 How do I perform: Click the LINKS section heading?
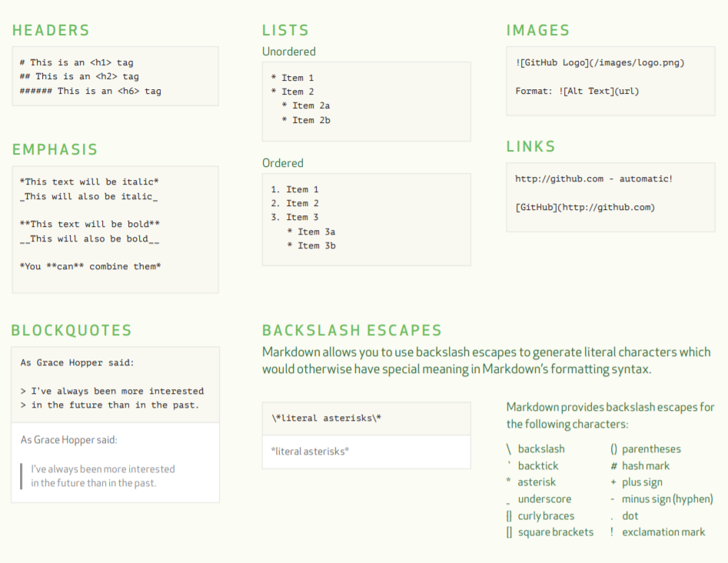530,147
